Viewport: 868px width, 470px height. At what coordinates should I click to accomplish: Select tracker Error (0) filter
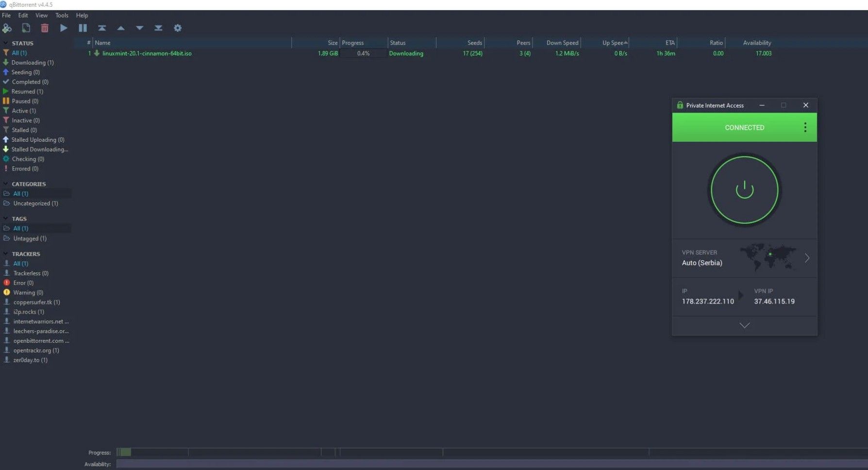[23, 283]
